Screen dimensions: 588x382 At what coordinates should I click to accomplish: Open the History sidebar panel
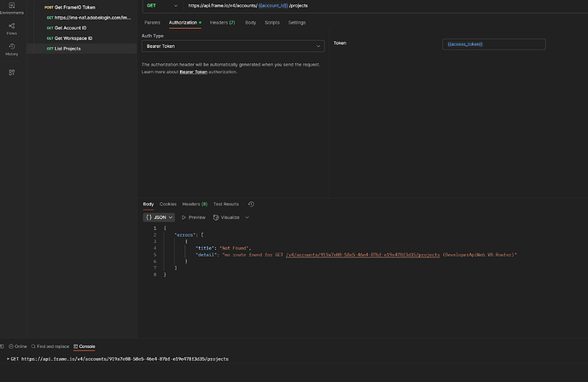[x=11, y=49]
